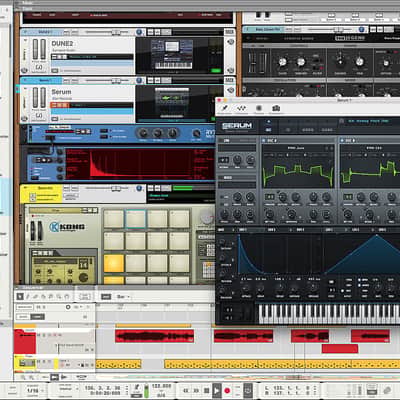Click the lit yellow Kong drum pad
Screen dimensions: 400x400
pyautogui.click(x=114, y=263)
